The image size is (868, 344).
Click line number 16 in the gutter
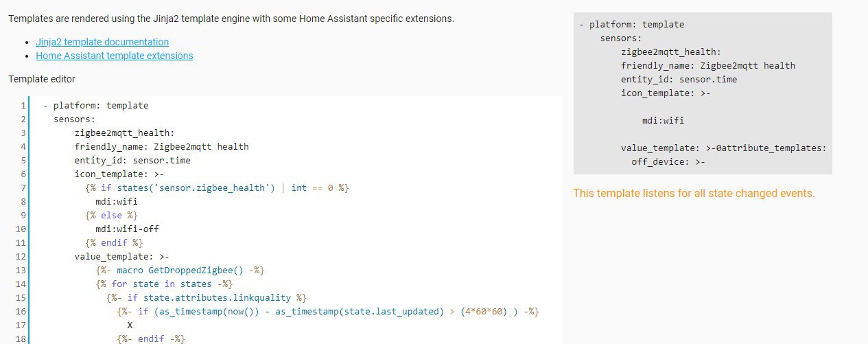[21, 312]
